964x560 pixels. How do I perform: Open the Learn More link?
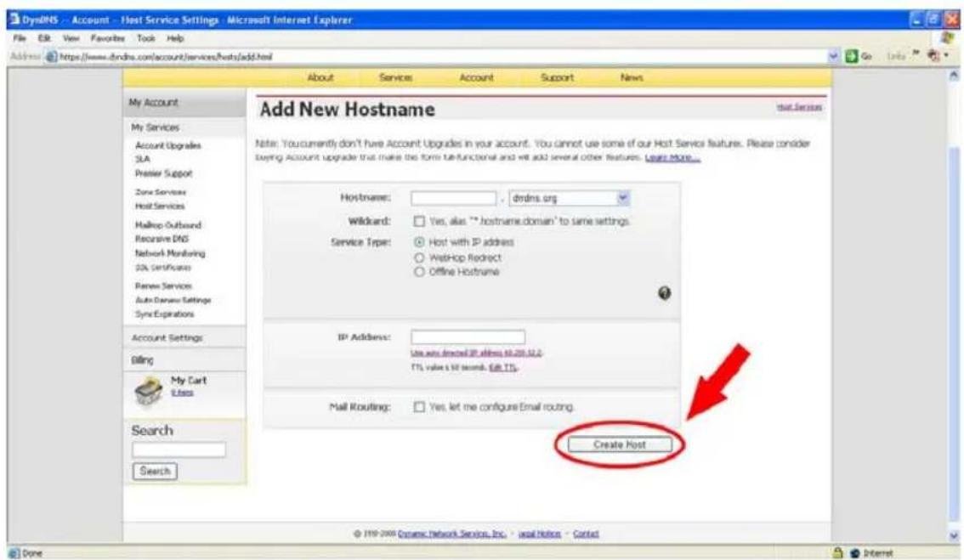pyautogui.click(x=672, y=158)
